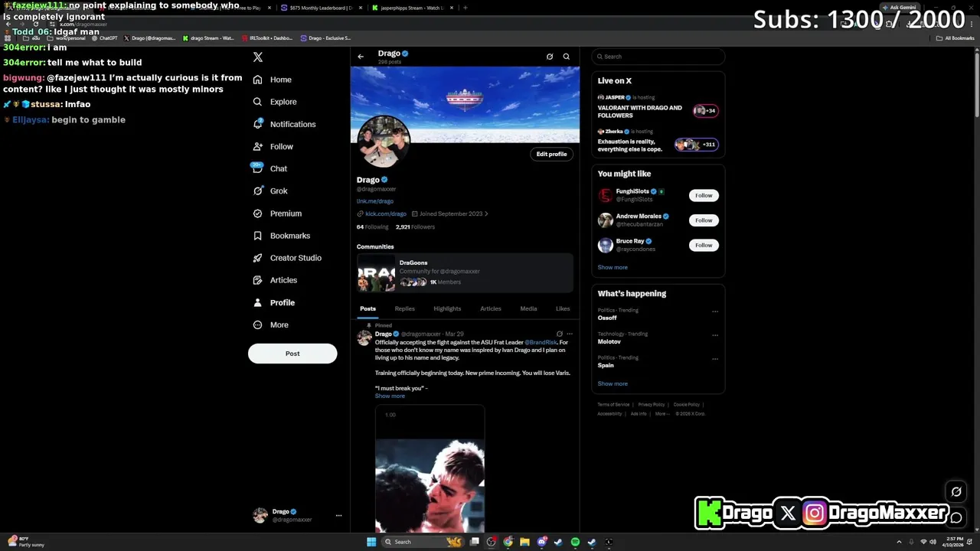The height and width of the screenshot is (551, 980).
Task: Open options for Molotov trend
Action: tap(715, 335)
